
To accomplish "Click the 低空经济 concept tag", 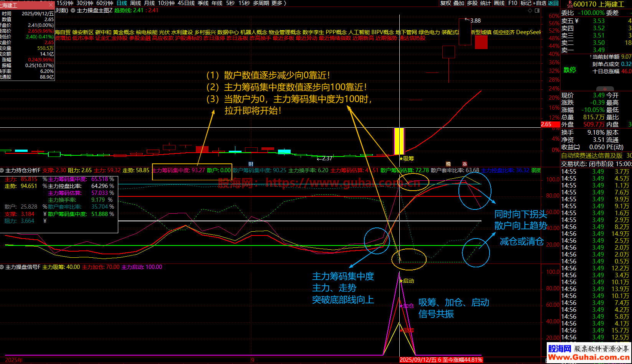I will 504,32.
